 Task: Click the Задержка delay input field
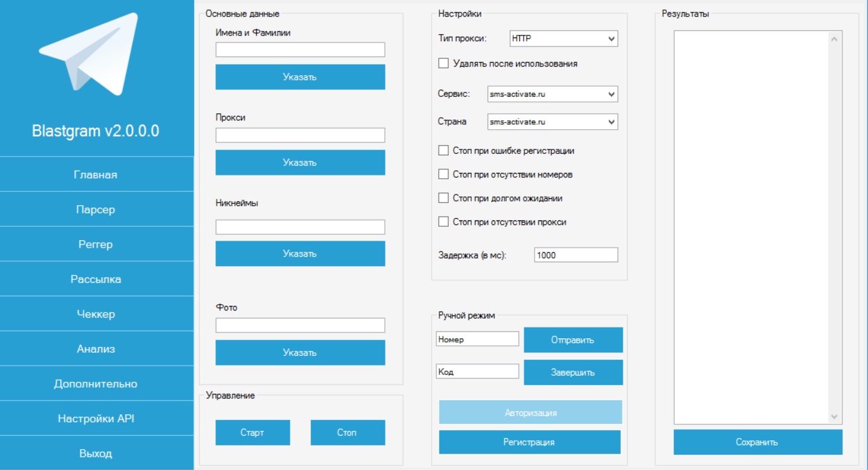coord(576,255)
